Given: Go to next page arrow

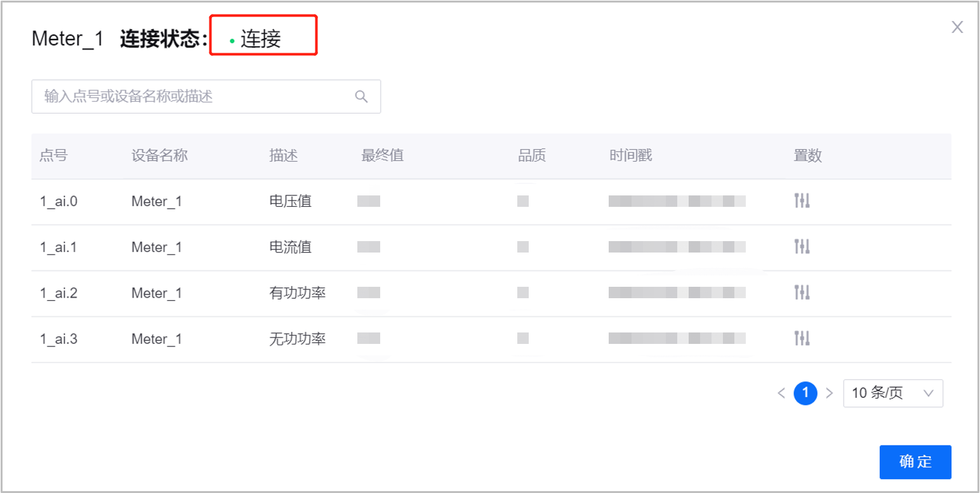Looking at the screenshot, I should click(x=829, y=393).
